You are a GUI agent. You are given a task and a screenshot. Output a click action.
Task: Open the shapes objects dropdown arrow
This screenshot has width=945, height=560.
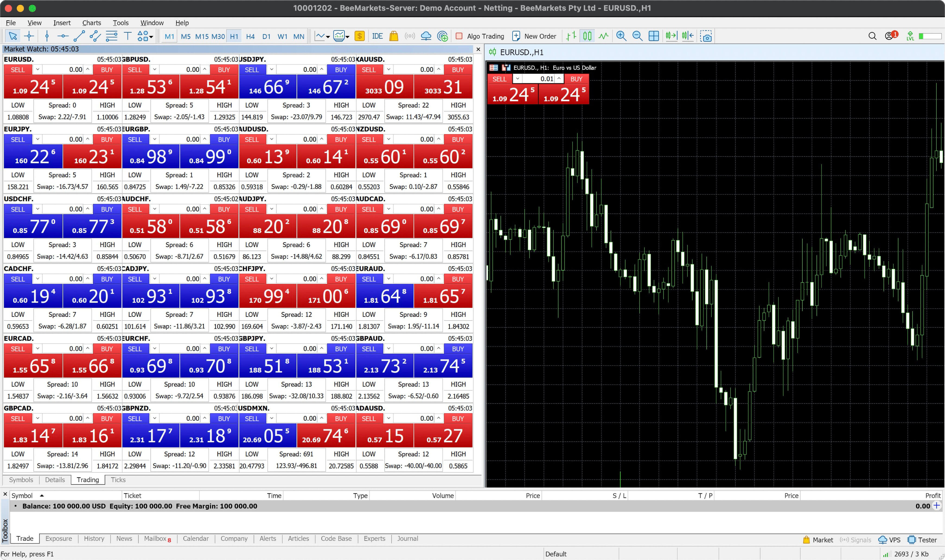coord(151,37)
